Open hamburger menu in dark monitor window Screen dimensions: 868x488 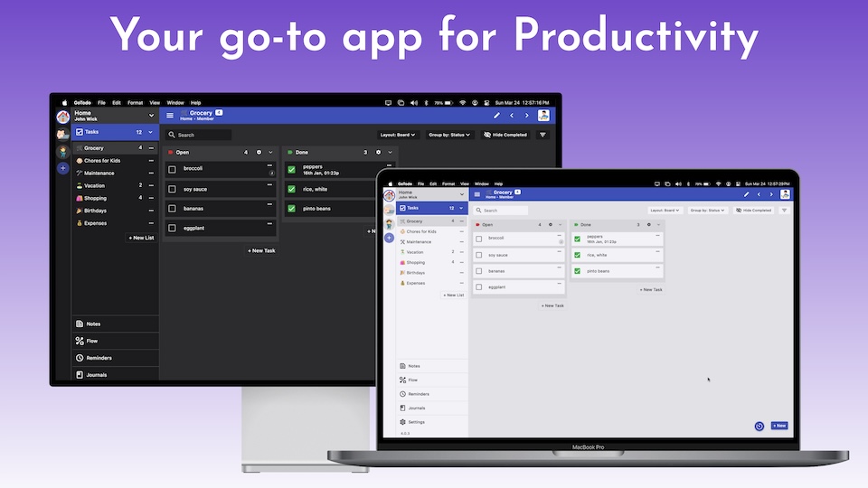pos(170,116)
